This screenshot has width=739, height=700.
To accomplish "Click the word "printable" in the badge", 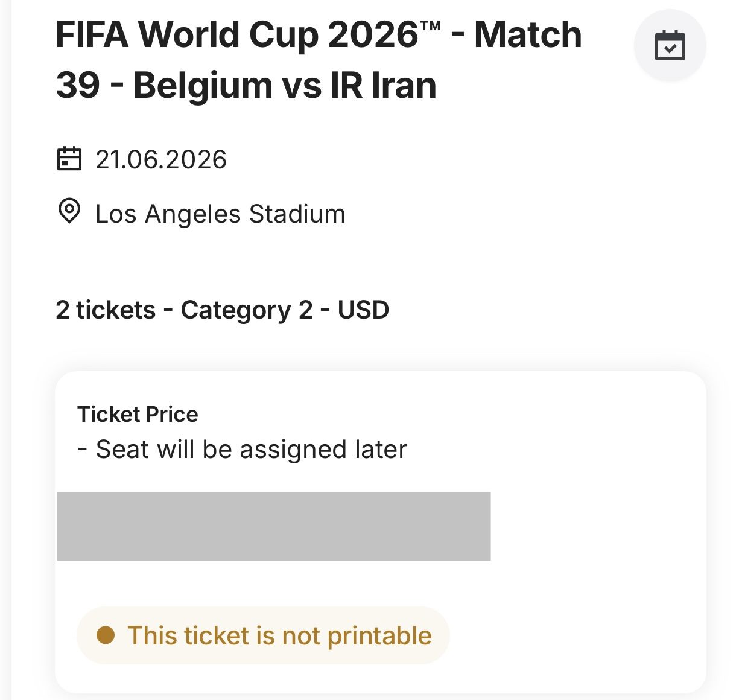I will pyautogui.click(x=379, y=636).
